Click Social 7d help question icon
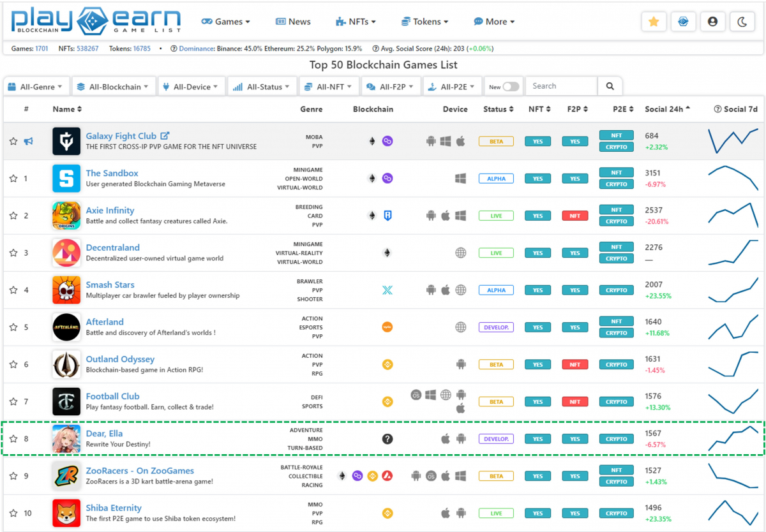The width and height of the screenshot is (766, 532). click(717, 109)
